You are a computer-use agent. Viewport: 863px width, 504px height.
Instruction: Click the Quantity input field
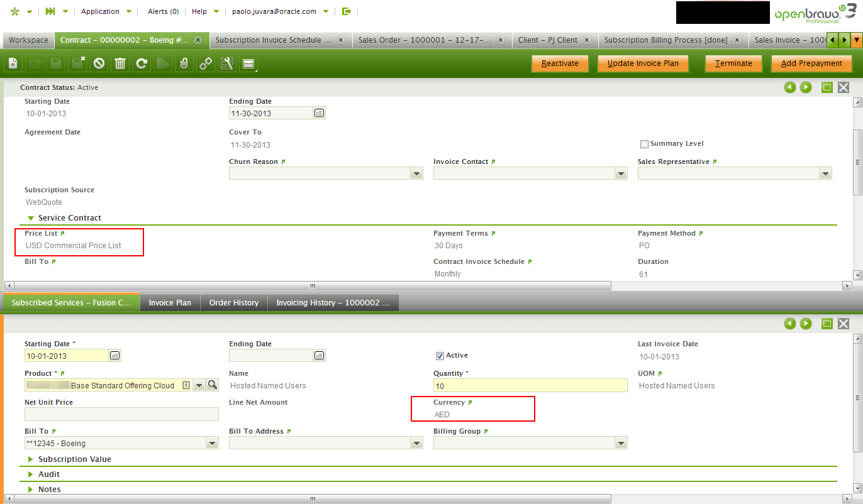click(x=530, y=386)
